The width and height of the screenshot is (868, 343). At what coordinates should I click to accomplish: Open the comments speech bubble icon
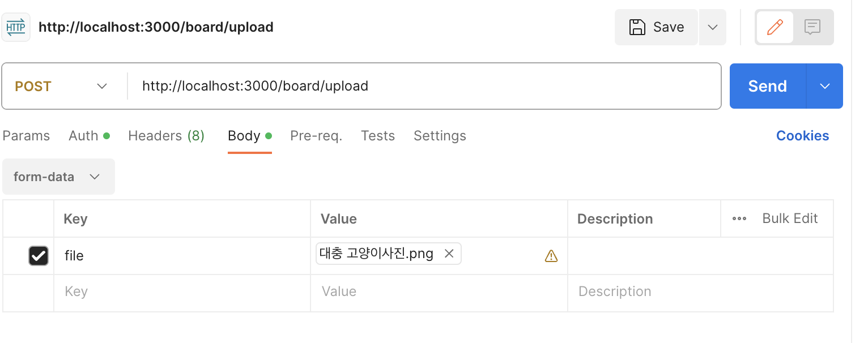812,27
